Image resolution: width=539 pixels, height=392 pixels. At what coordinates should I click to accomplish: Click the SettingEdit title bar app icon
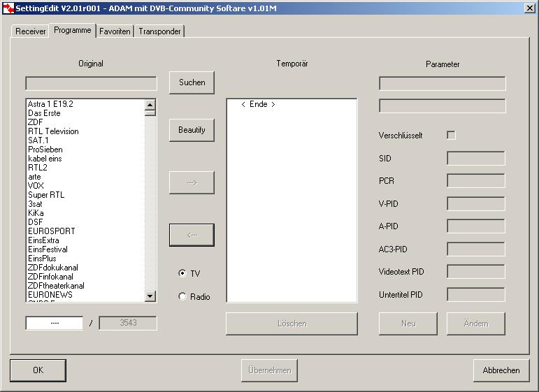click(8, 8)
